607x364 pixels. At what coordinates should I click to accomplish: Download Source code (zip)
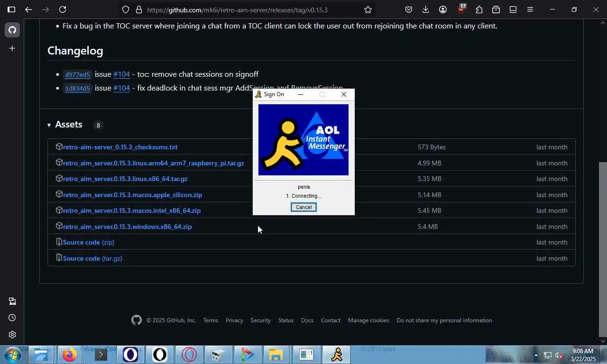88,242
